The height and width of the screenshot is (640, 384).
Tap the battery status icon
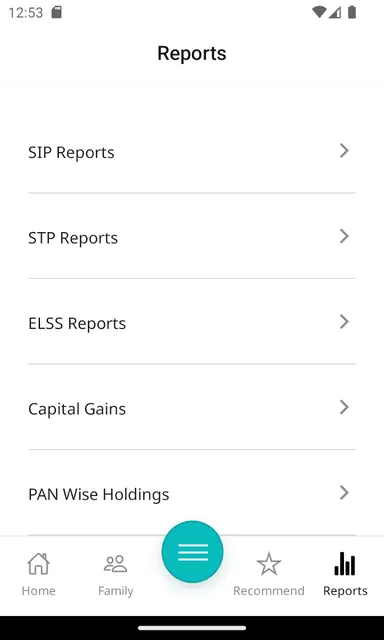(x=352, y=13)
